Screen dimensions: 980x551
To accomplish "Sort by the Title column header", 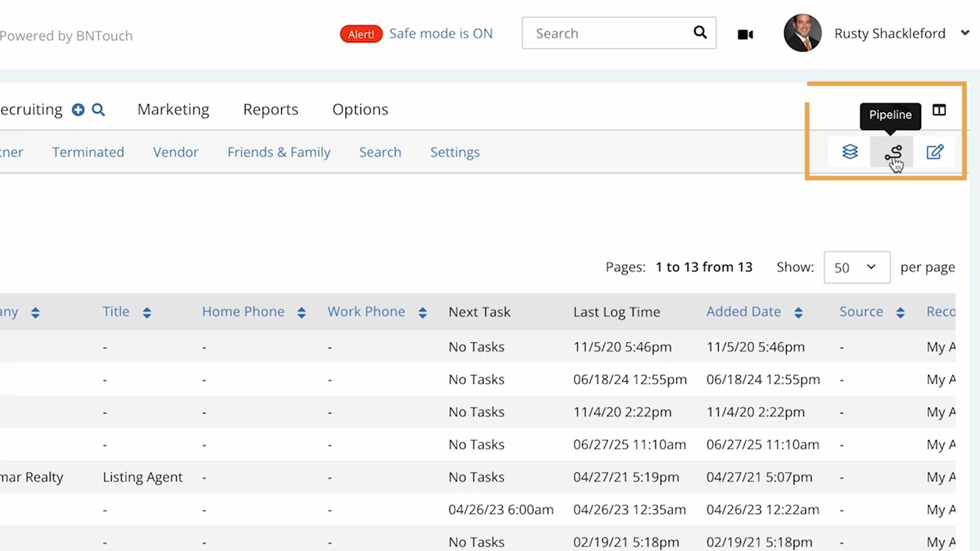I will pos(116,311).
